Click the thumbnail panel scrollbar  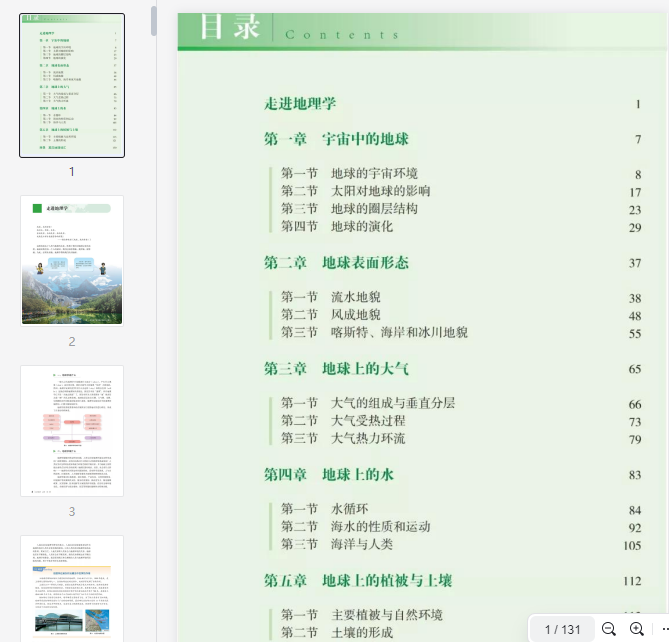[x=154, y=22]
